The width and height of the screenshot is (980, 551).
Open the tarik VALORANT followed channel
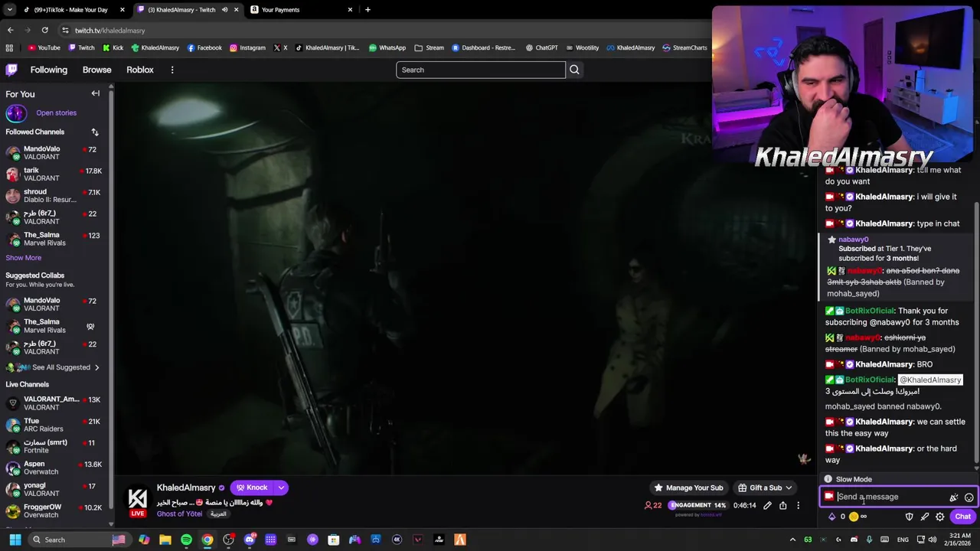tap(54, 174)
